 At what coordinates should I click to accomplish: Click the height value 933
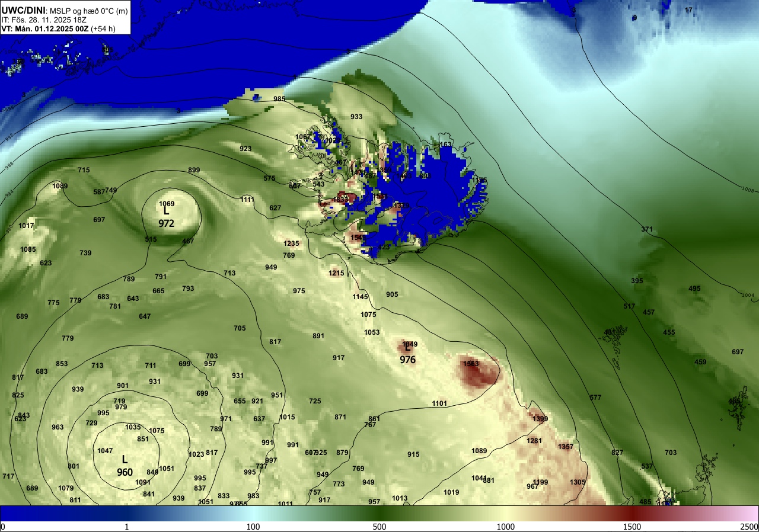click(x=356, y=117)
